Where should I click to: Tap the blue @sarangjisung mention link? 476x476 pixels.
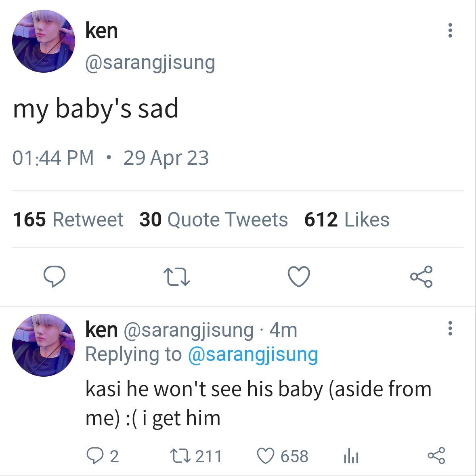[253, 354]
